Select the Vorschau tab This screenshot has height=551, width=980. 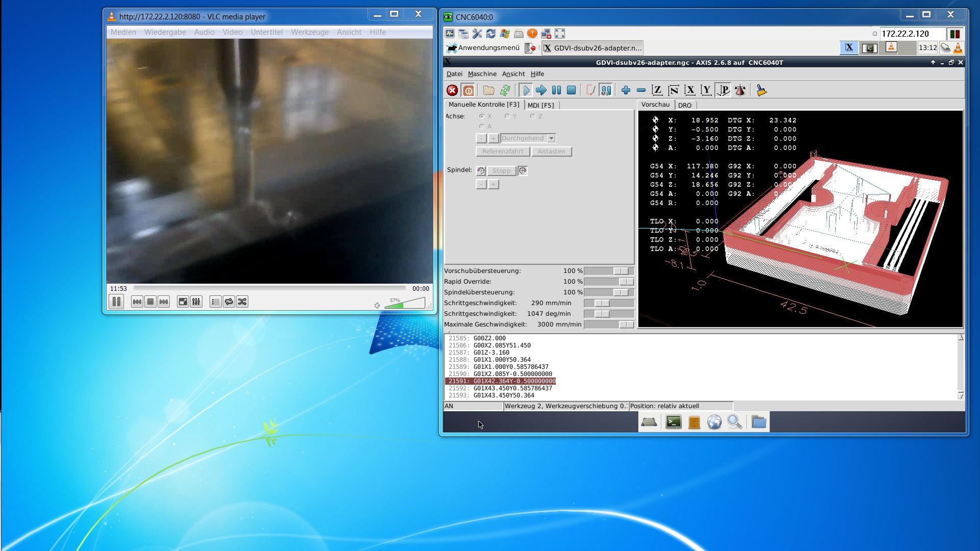(x=655, y=105)
